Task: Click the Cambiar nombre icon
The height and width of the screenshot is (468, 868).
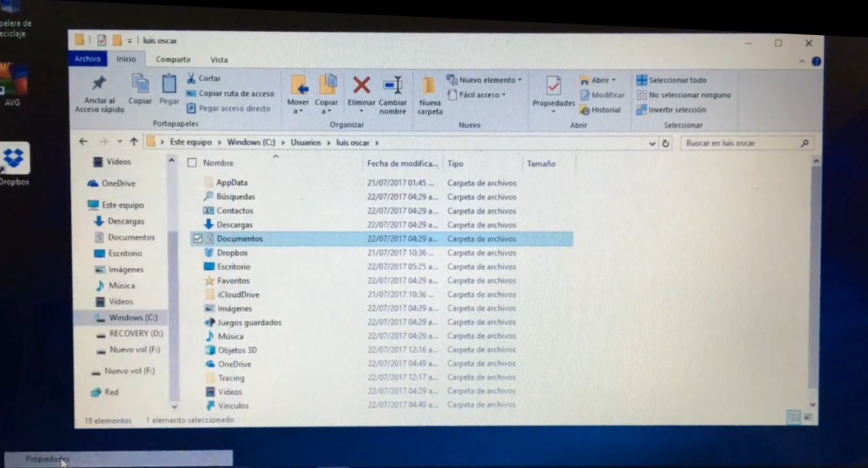Action: [x=393, y=84]
